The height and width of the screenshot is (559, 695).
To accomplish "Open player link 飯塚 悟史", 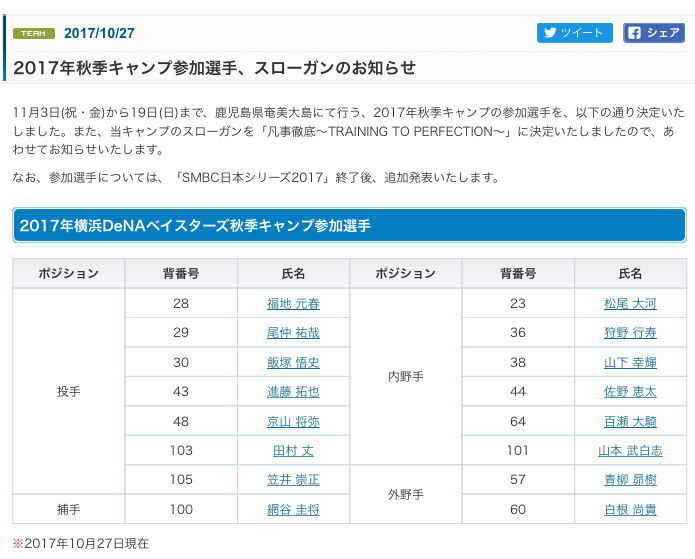I will tap(293, 363).
